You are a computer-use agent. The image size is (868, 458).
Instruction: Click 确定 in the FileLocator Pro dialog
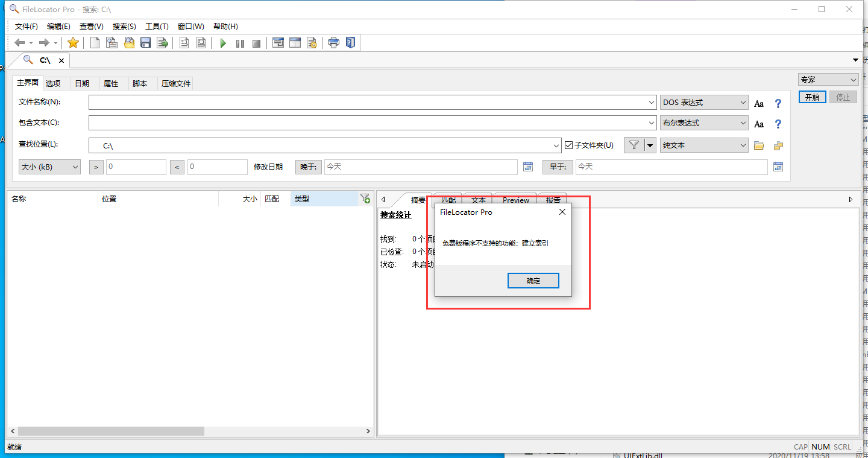[533, 281]
